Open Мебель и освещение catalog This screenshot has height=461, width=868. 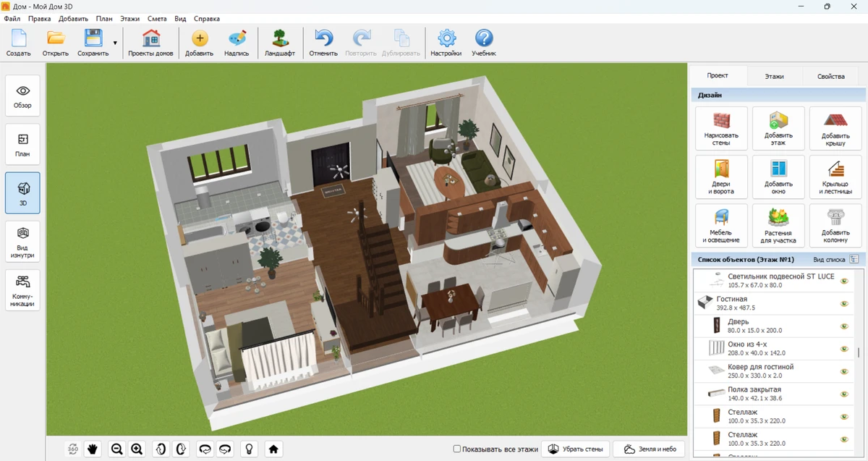tap(720, 225)
